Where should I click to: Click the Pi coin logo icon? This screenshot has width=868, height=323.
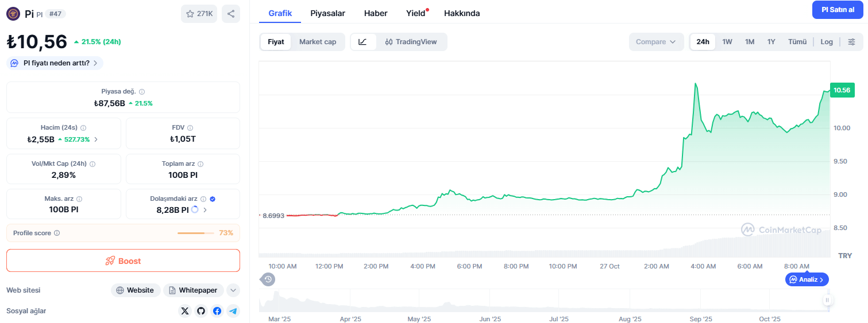13,13
